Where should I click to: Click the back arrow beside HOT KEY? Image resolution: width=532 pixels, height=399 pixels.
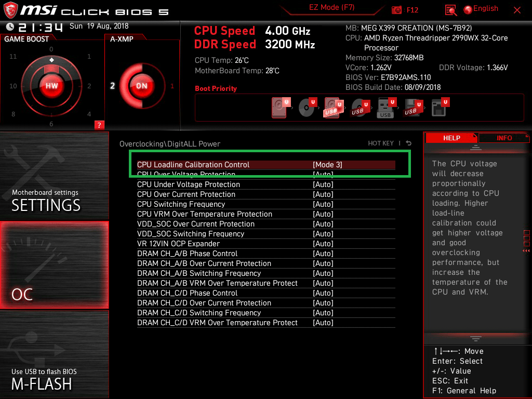click(409, 143)
